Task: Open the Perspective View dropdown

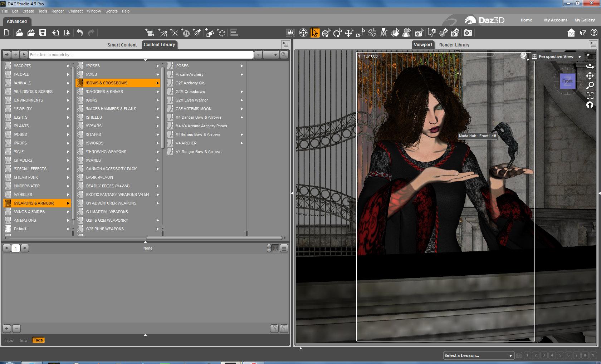Action: click(580, 56)
